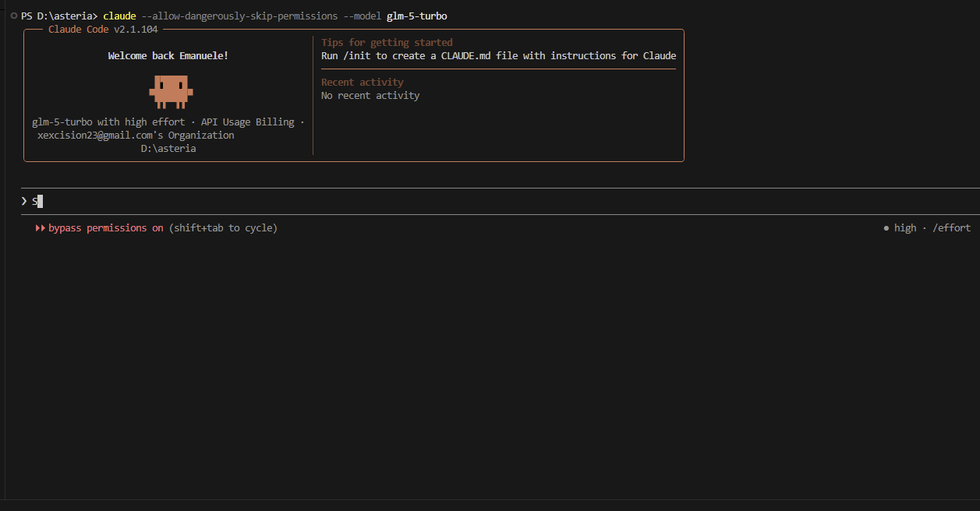This screenshot has width=980, height=511.
Task: Click the bypass permissions double-arrow icon
Action: tap(40, 228)
